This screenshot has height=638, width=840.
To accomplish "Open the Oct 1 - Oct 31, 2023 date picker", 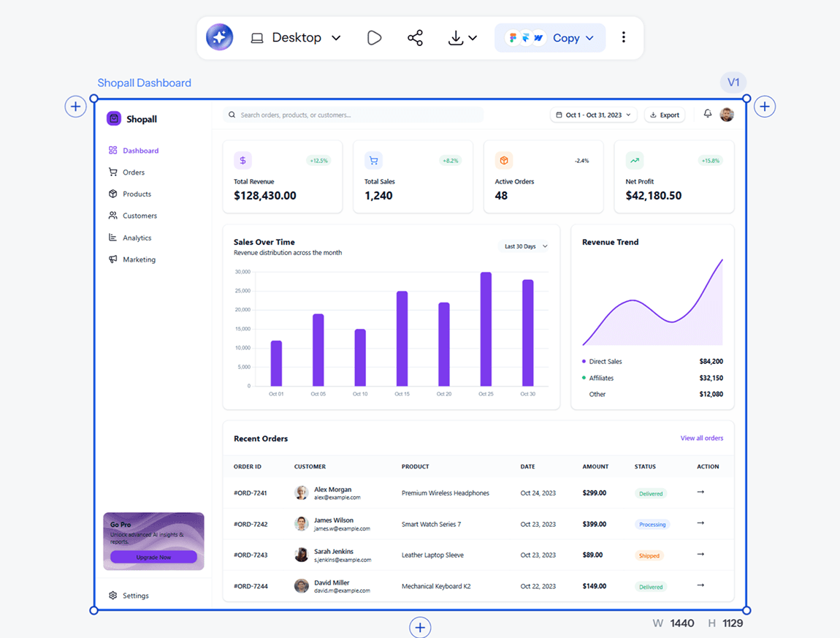I will click(594, 115).
